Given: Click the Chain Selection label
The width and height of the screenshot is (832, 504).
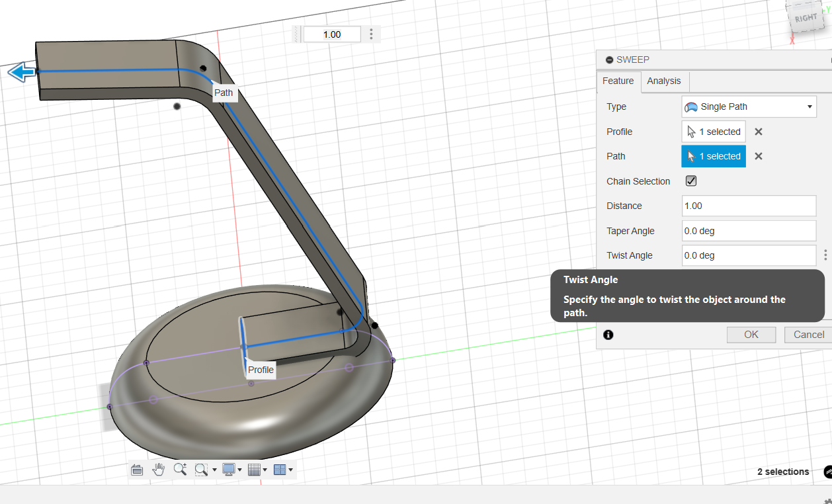Looking at the screenshot, I should (638, 181).
